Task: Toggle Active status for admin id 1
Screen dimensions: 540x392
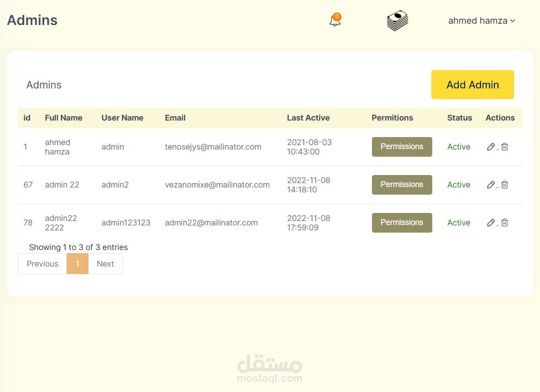Action: coord(459,146)
